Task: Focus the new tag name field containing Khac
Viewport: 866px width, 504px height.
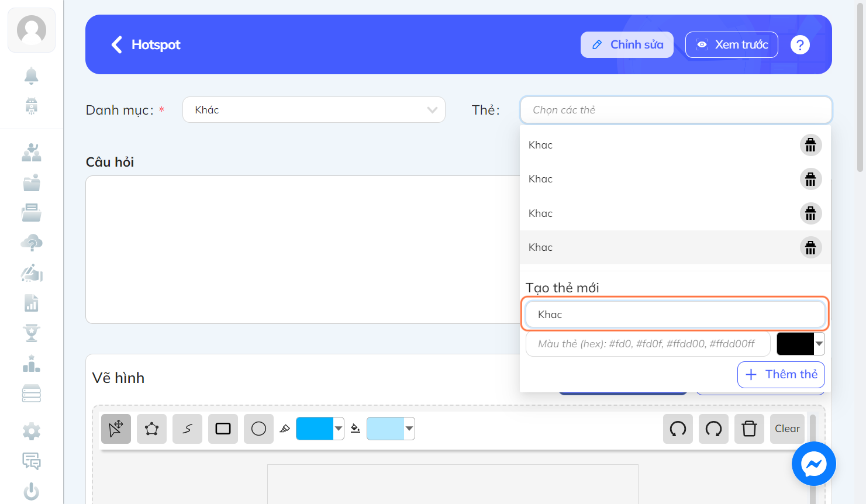Action: 675,315
